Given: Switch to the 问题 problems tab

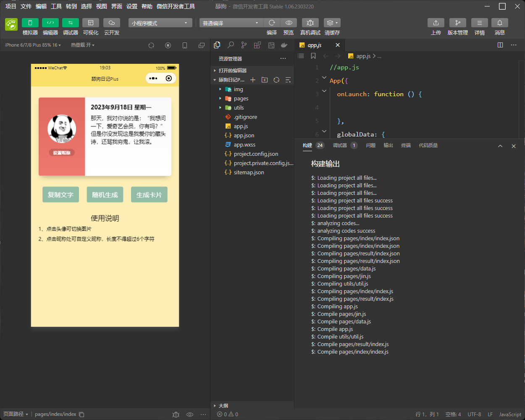Looking at the screenshot, I should coord(371,145).
